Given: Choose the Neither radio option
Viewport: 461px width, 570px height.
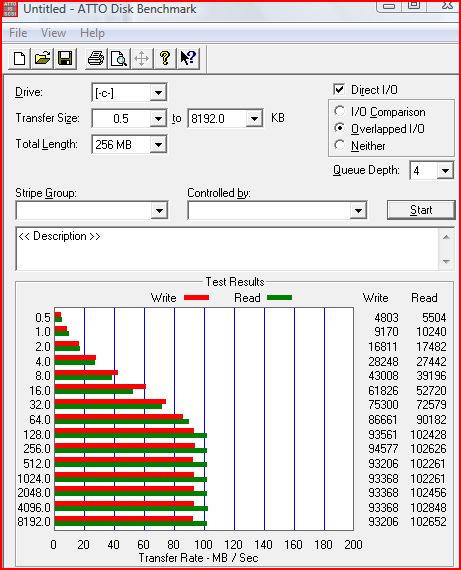Looking at the screenshot, I should point(340,145).
